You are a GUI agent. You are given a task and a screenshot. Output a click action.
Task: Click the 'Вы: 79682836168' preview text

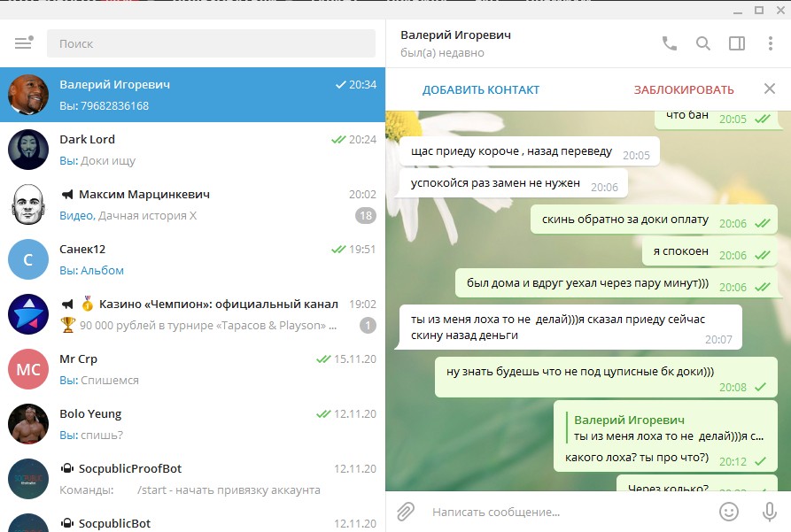tap(104, 106)
